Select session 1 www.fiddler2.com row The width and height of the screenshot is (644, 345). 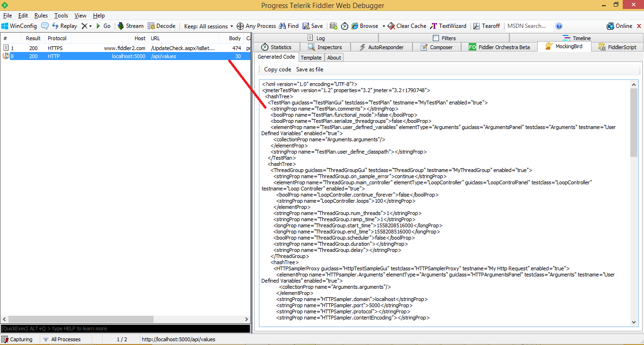click(x=125, y=48)
